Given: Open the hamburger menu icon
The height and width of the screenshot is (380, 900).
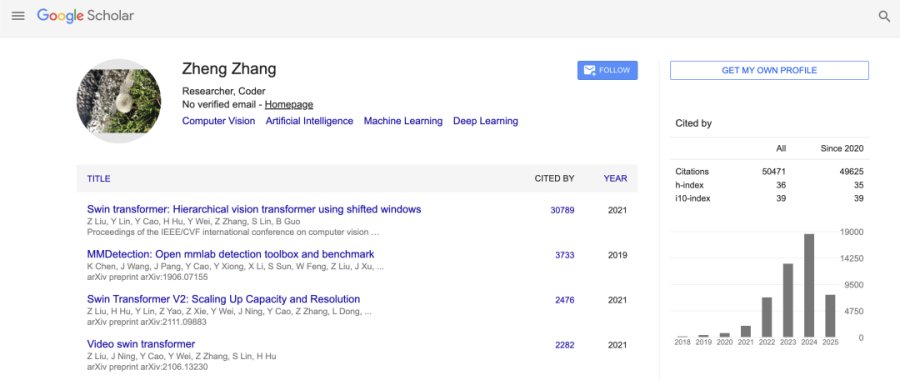Looking at the screenshot, I should (18, 16).
